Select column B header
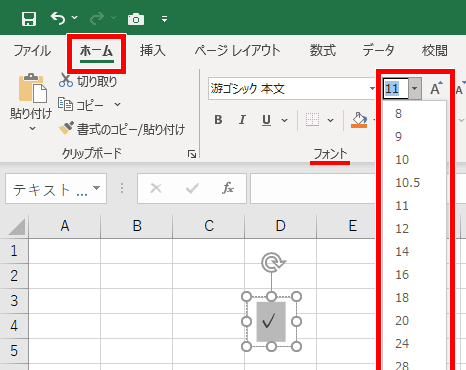This screenshot has height=370, width=466. tap(137, 226)
